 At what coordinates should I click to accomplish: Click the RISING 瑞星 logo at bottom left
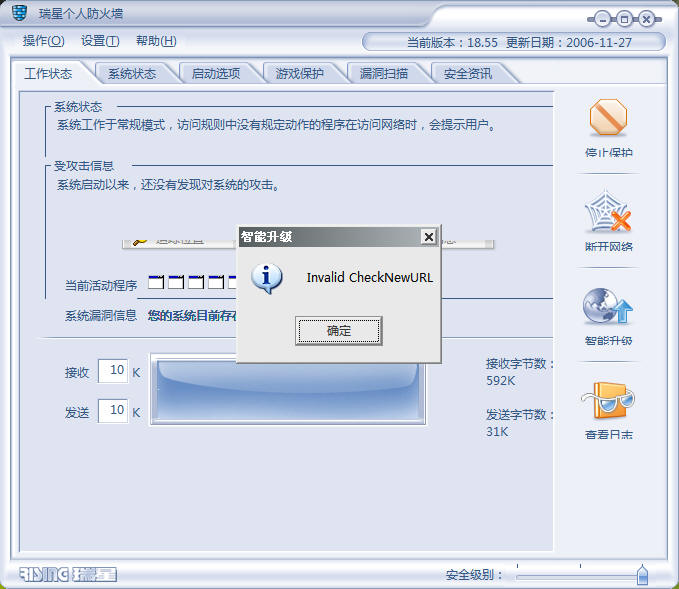[x=68, y=574]
